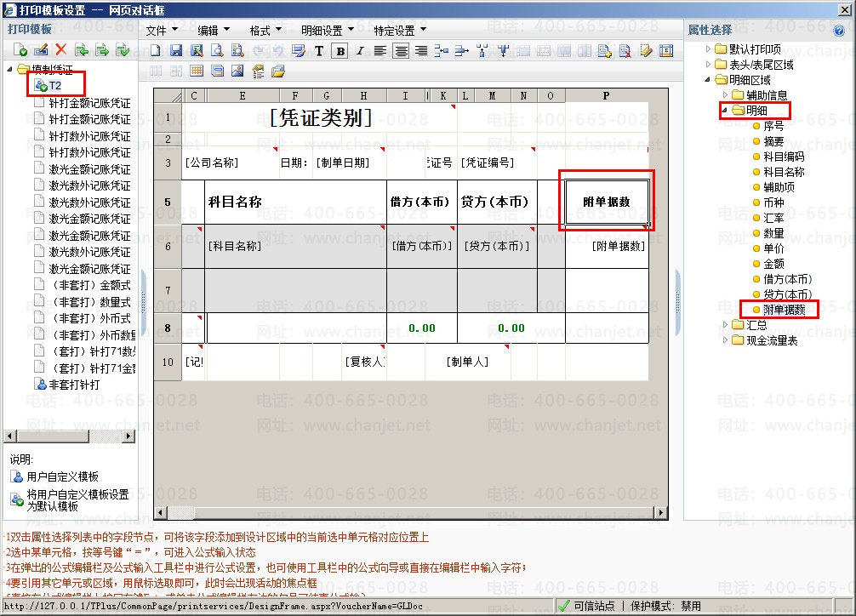Toggle Italic text formatting
This screenshot has height=616, width=856.
(360, 51)
